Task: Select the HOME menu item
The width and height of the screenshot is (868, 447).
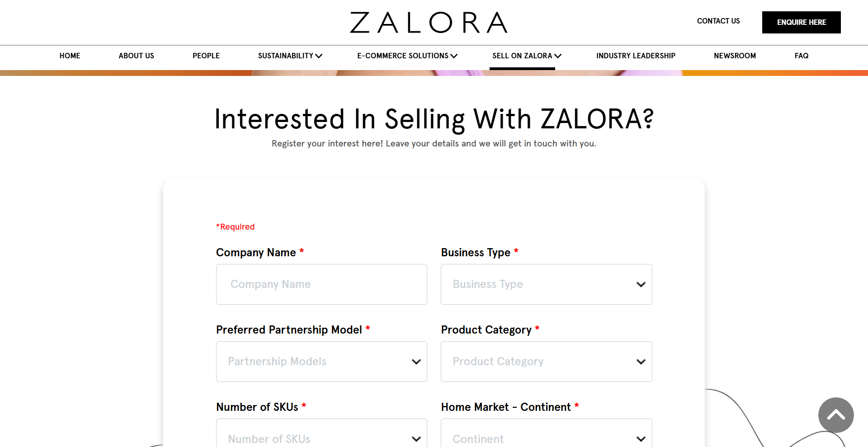Action: [x=70, y=56]
